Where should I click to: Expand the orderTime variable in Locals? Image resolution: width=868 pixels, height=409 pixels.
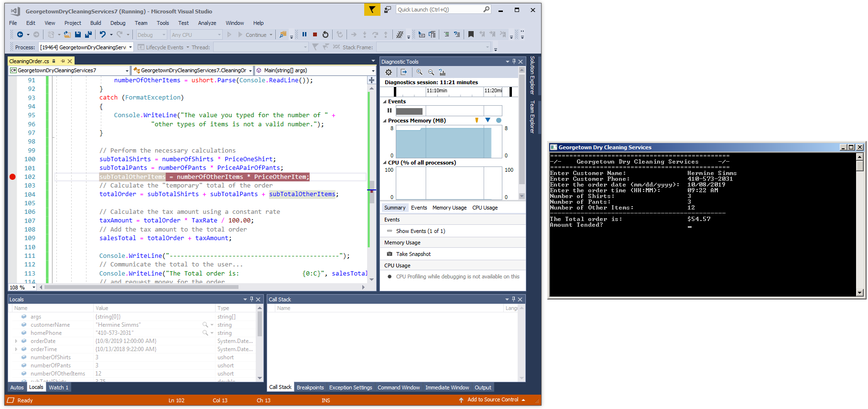[16, 349]
